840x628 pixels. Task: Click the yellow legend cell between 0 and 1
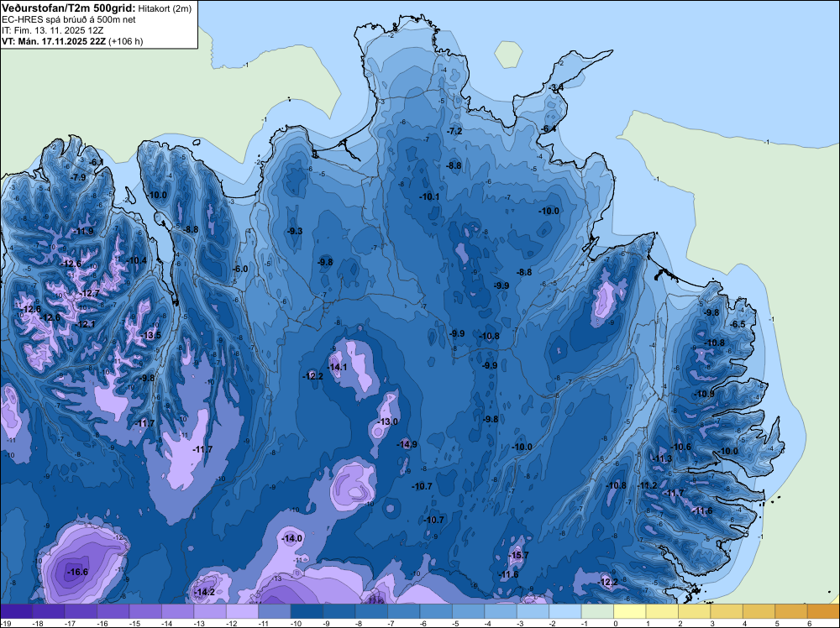tap(630, 611)
